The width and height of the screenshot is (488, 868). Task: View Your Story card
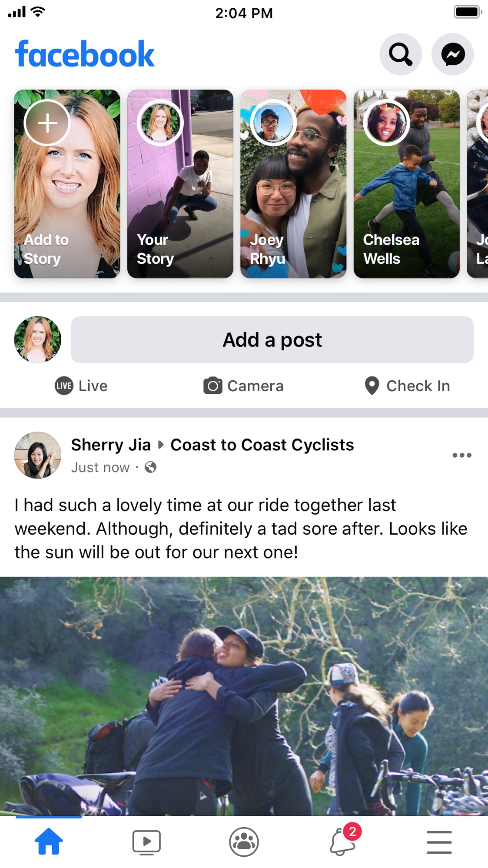(x=180, y=184)
